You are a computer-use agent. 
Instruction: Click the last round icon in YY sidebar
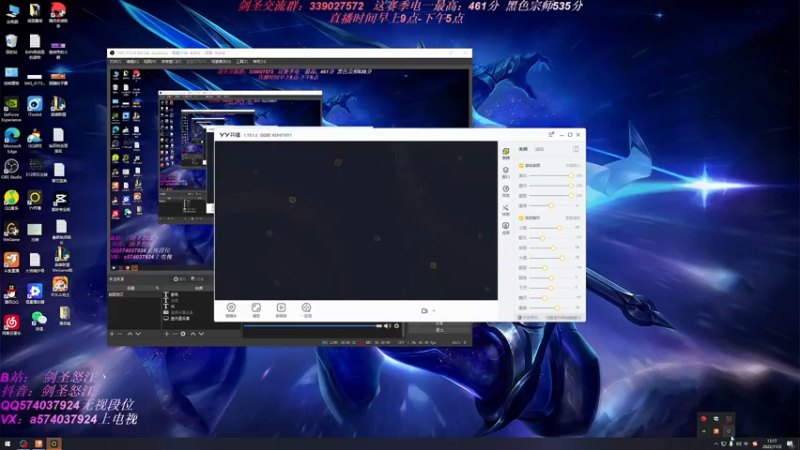click(506, 228)
